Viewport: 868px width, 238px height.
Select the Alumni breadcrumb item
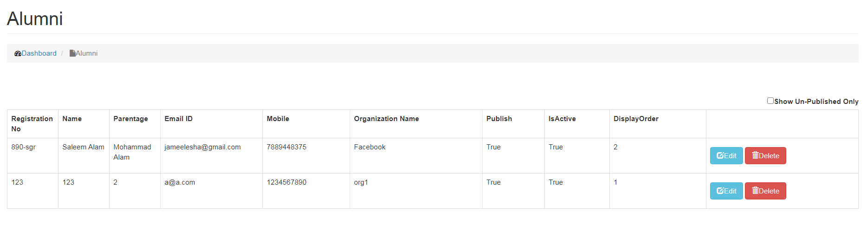86,53
